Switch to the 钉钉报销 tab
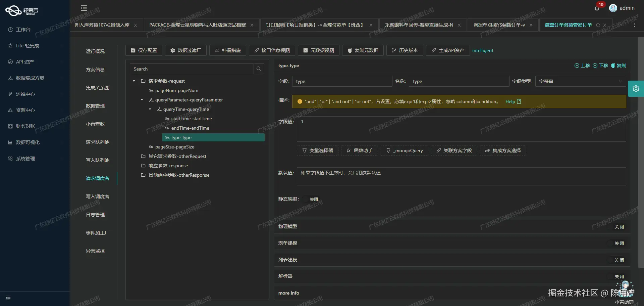Screen dimensions: 644x306 [315, 25]
